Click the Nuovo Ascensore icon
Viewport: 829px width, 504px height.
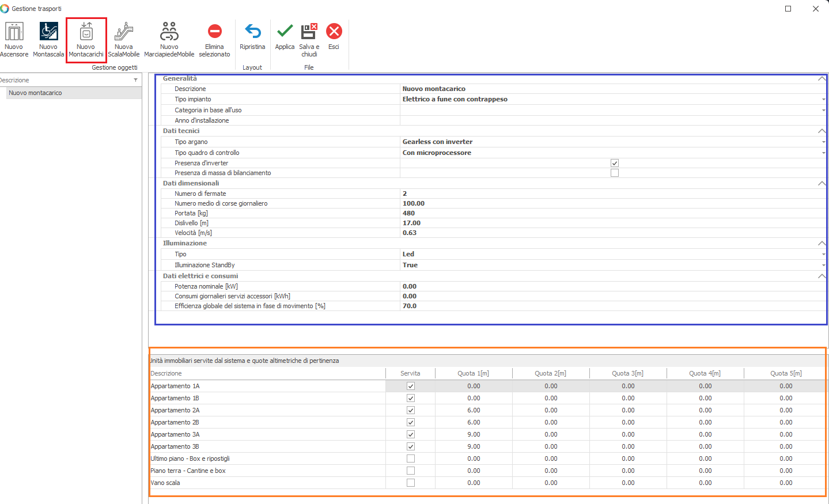[x=14, y=32]
